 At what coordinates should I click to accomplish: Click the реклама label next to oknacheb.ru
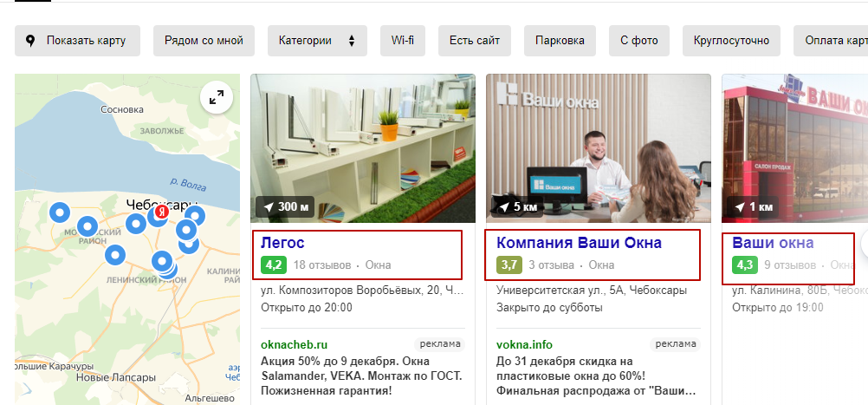pyautogui.click(x=440, y=344)
